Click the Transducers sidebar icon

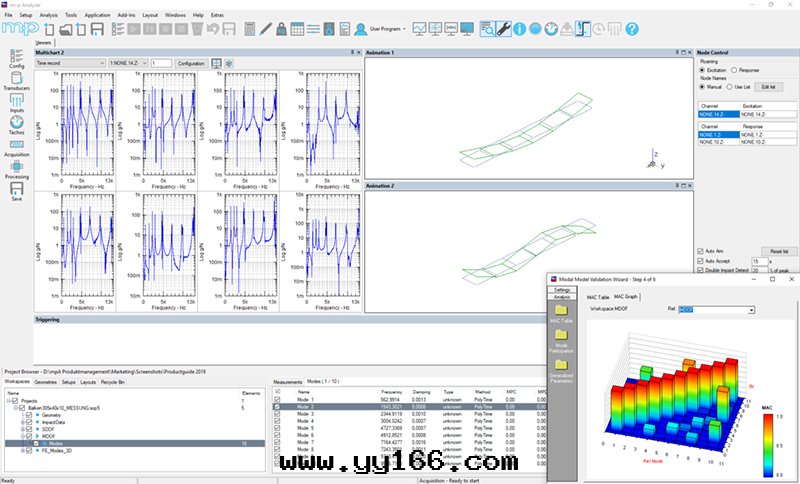pos(16,79)
